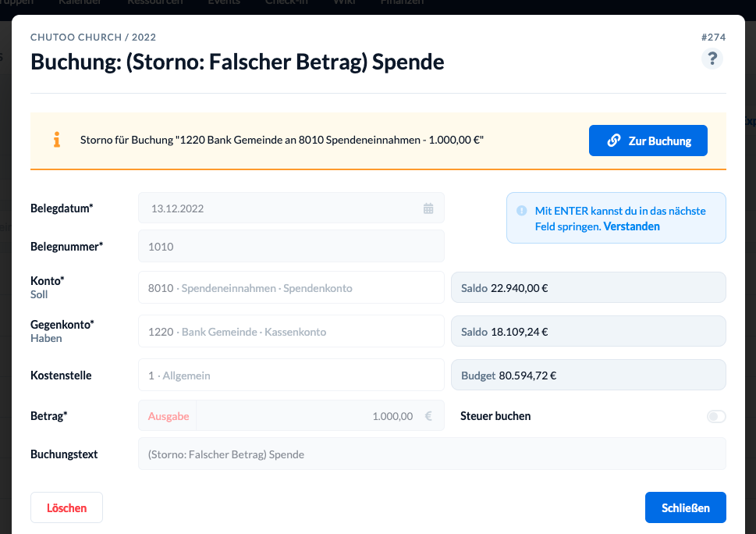Open the Konto 8010 Spendeneinnahmen selector
Viewport: 756px width, 534px height.
click(291, 287)
